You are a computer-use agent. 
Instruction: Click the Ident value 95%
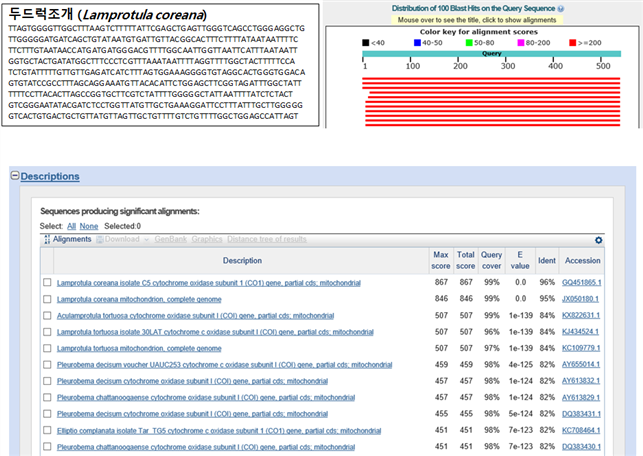pos(547,299)
